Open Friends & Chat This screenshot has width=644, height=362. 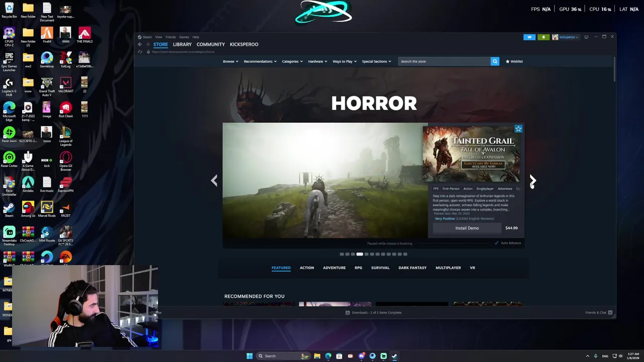[x=599, y=313]
